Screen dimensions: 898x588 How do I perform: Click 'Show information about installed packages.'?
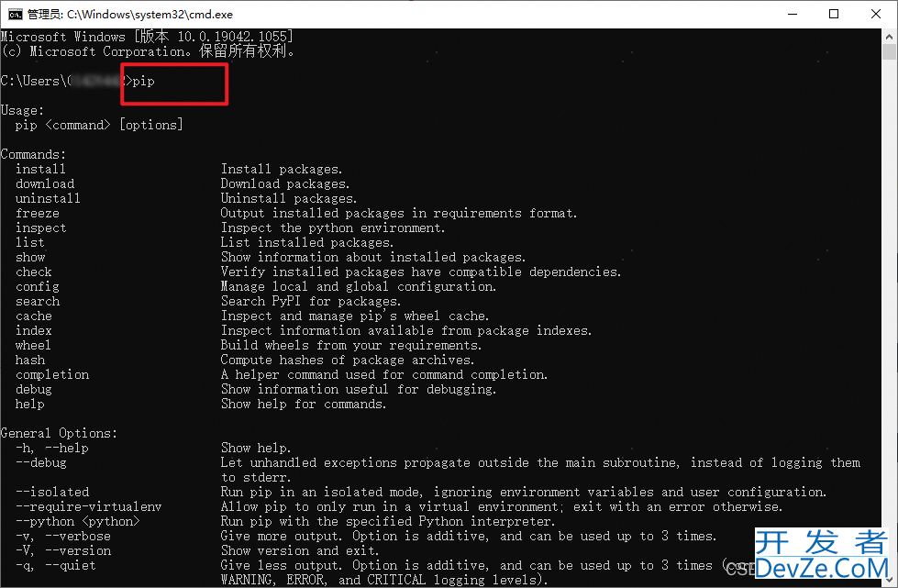click(373, 258)
